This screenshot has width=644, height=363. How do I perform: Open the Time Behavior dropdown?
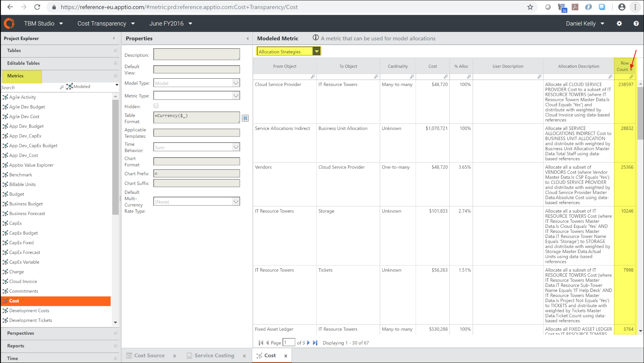(197, 147)
